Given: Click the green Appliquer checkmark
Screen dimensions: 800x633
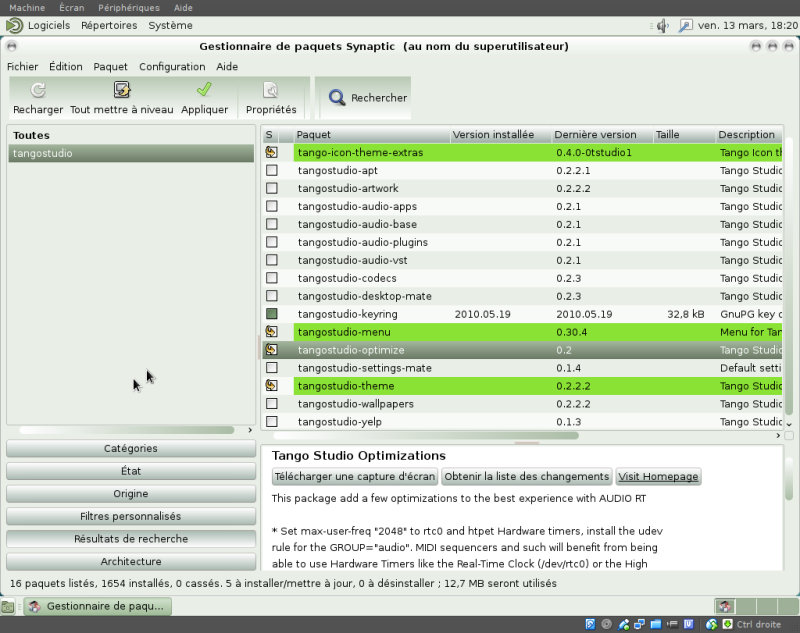Looking at the screenshot, I should (x=204, y=89).
